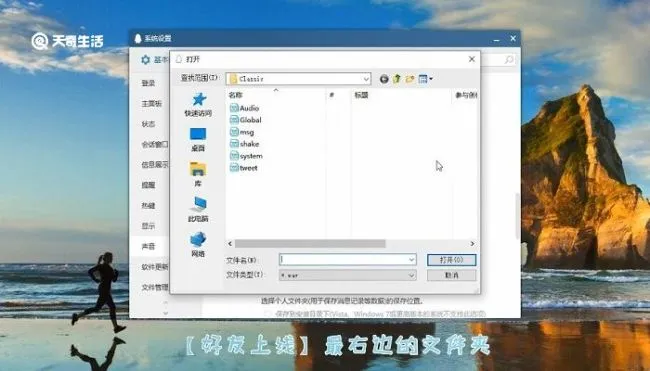
Task: Click the 标题 column header
Action: pyautogui.click(x=361, y=95)
